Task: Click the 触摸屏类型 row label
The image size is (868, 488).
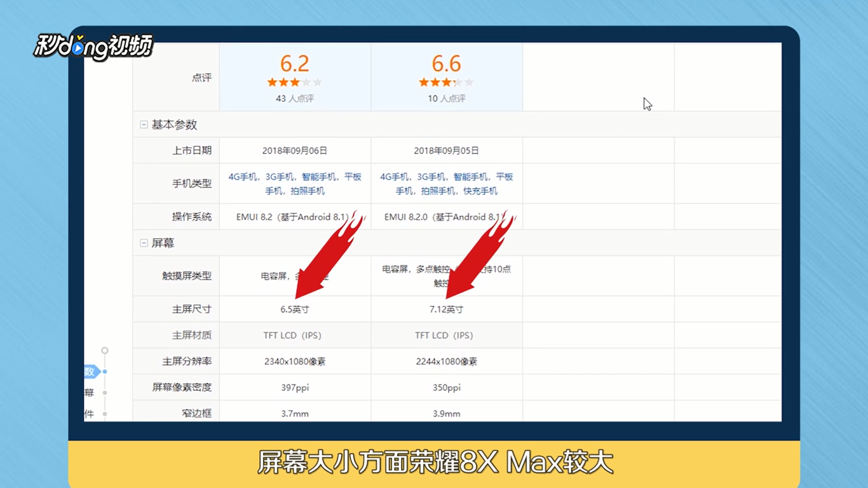Action: pos(187,276)
